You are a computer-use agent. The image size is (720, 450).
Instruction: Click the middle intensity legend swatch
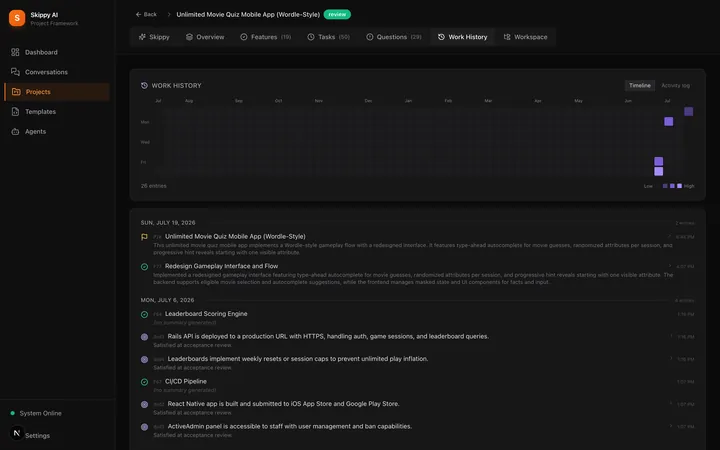click(672, 186)
